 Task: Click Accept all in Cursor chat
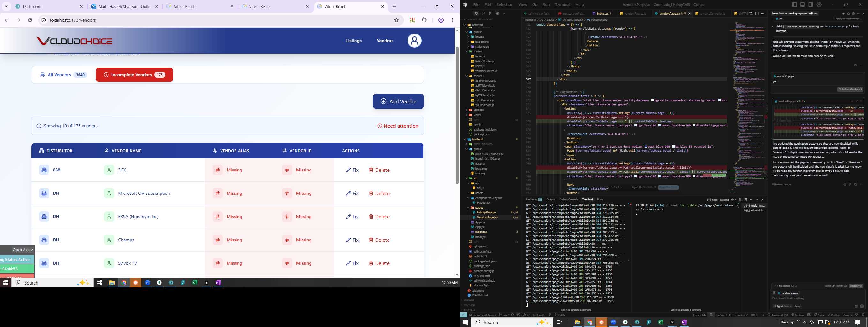click(x=856, y=286)
